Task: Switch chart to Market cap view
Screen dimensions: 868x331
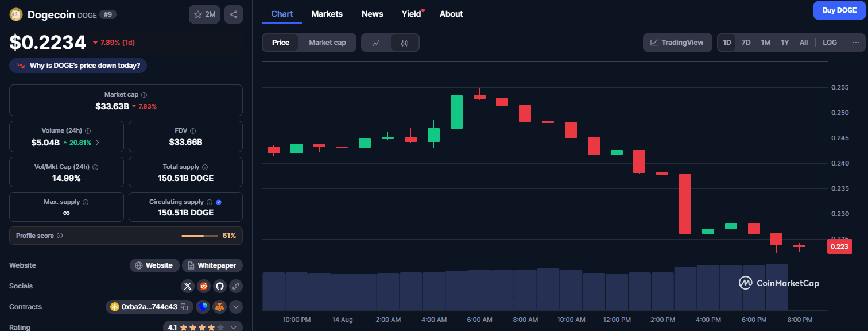Action: (327, 43)
